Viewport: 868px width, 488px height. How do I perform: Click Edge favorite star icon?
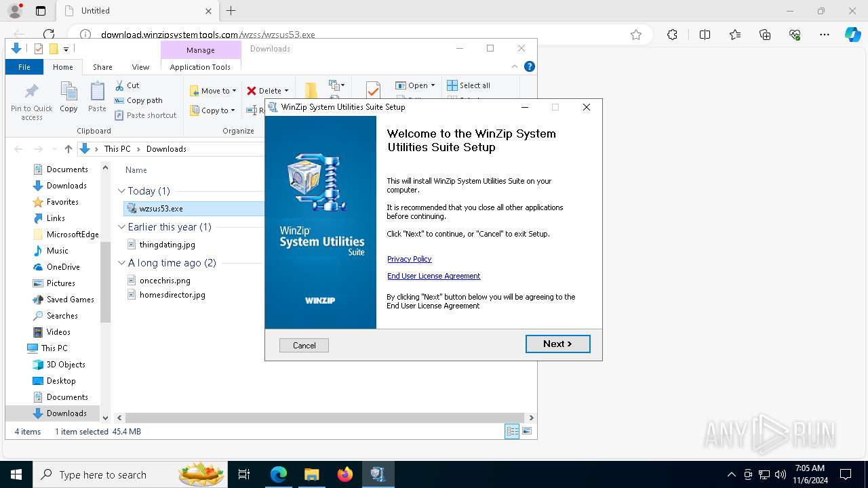[635, 35]
